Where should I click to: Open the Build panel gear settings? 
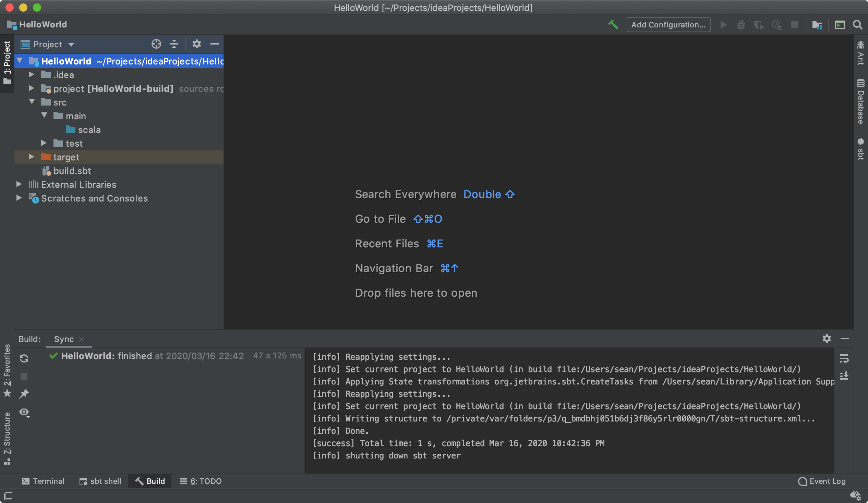coord(827,339)
